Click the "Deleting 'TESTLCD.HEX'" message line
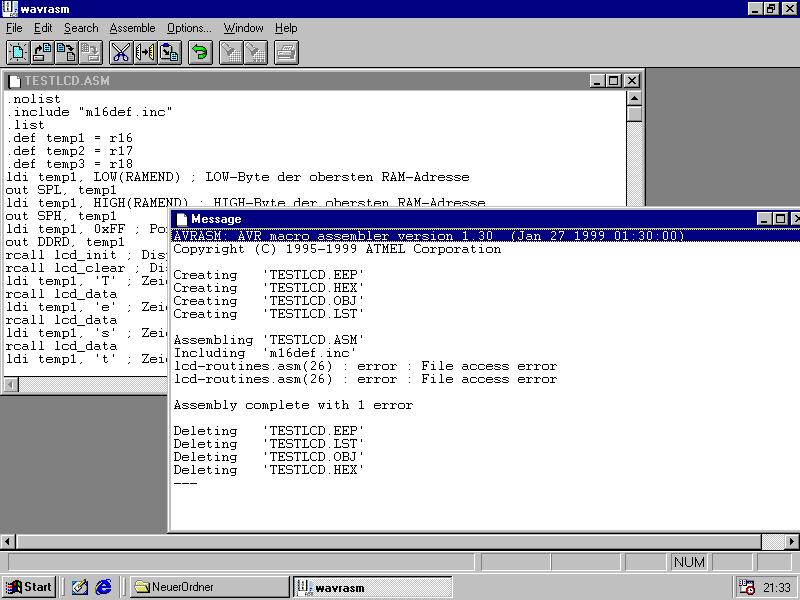 click(x=269, y=470)
